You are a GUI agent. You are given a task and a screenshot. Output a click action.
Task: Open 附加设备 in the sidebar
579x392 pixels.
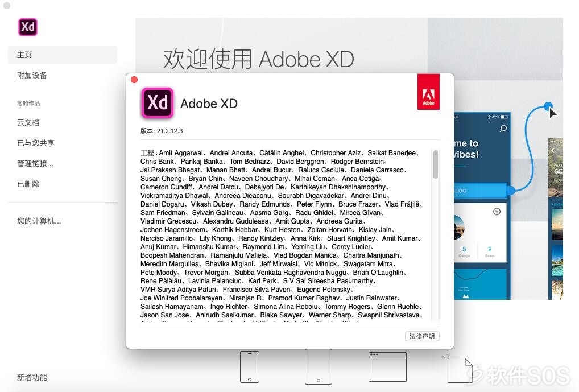[x=32, y=75]
